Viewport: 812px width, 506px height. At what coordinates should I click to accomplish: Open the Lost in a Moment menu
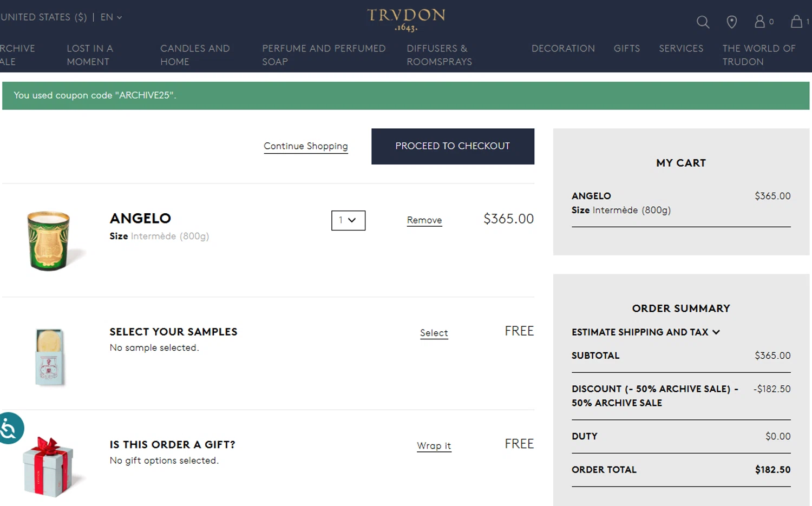(x=90, y=55)
